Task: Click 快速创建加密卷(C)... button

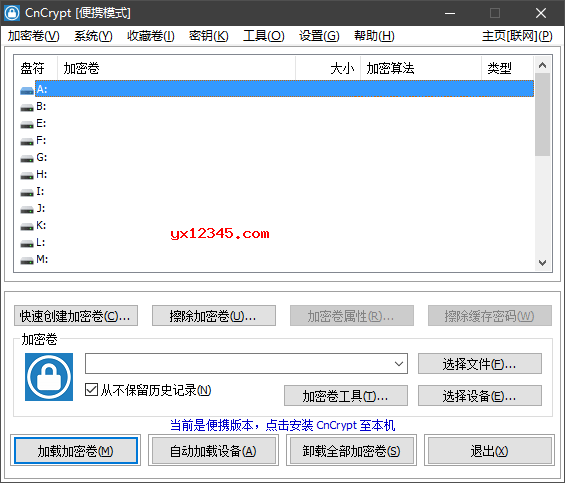Action: pos(76,316)
